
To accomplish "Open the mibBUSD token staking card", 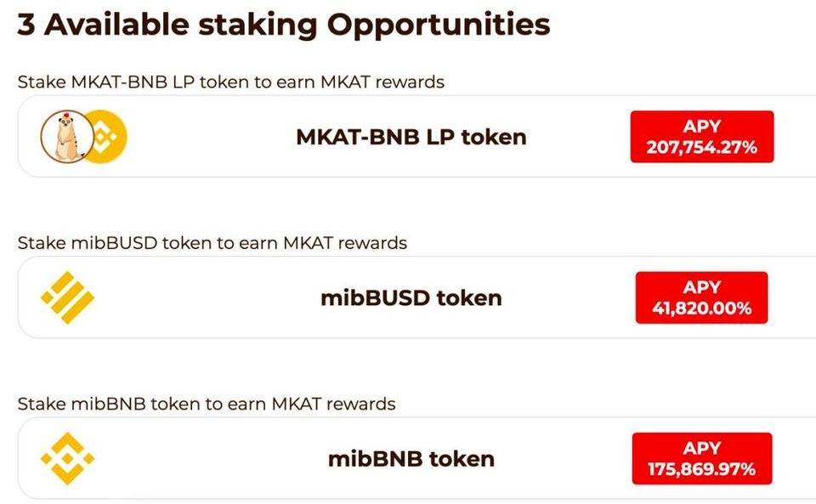I will coord(416,297).
